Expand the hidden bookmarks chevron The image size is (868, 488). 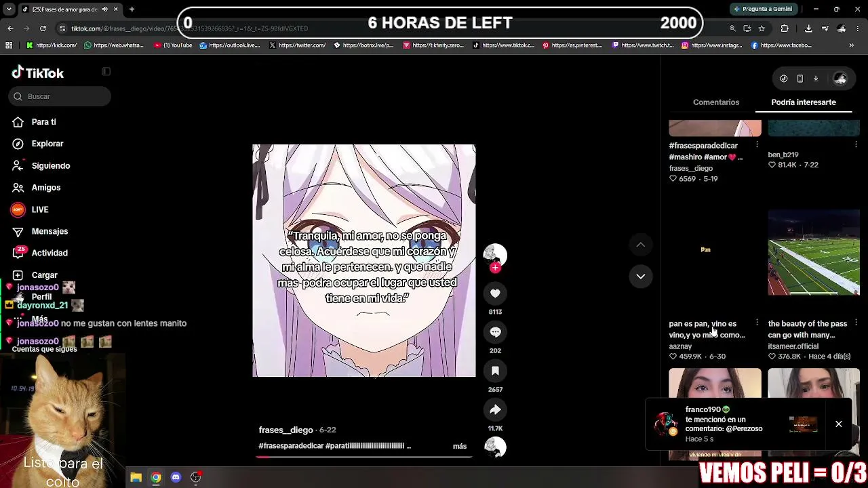[852, 45]
